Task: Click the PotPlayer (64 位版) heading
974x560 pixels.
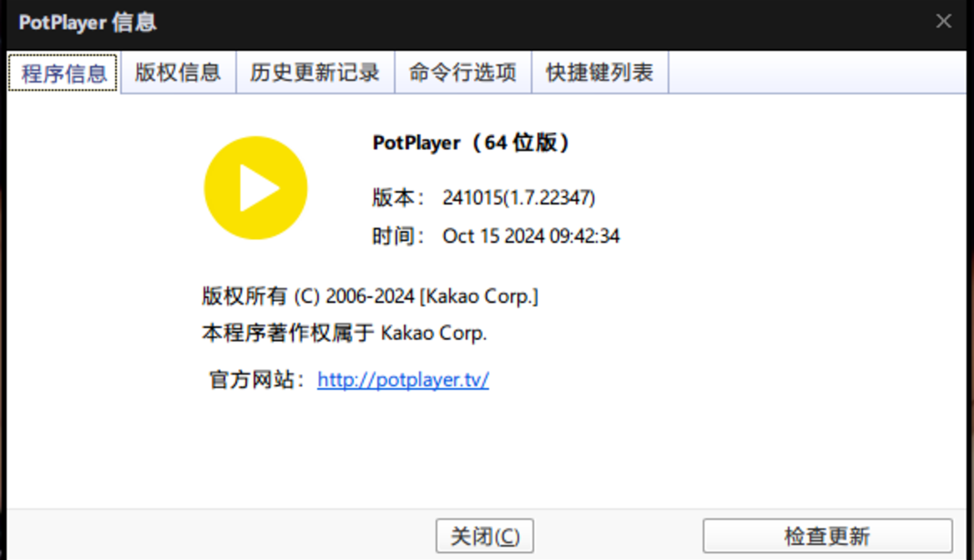Action: (470, 143)
